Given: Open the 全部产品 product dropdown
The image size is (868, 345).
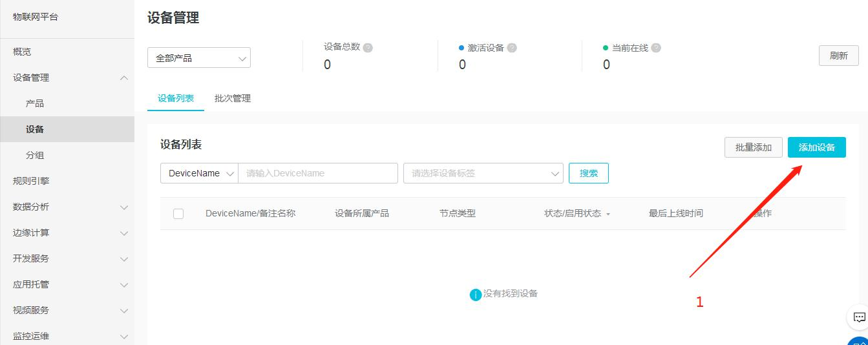Looking at the screenshot, I should pyautogui.click(x=199, y=58).
